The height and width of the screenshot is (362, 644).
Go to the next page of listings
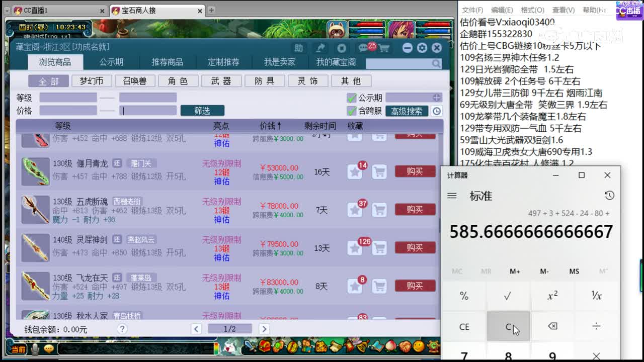pyautogui.click(x=264, y=329)
